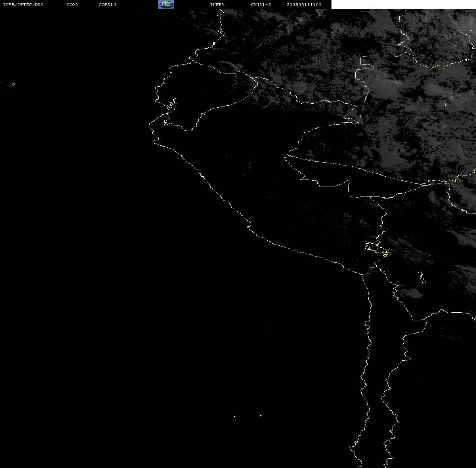Screen dimensions: 476x468
Task: Select the NOAA label in header
Action: pyautogui.click(x=72, y=4)
